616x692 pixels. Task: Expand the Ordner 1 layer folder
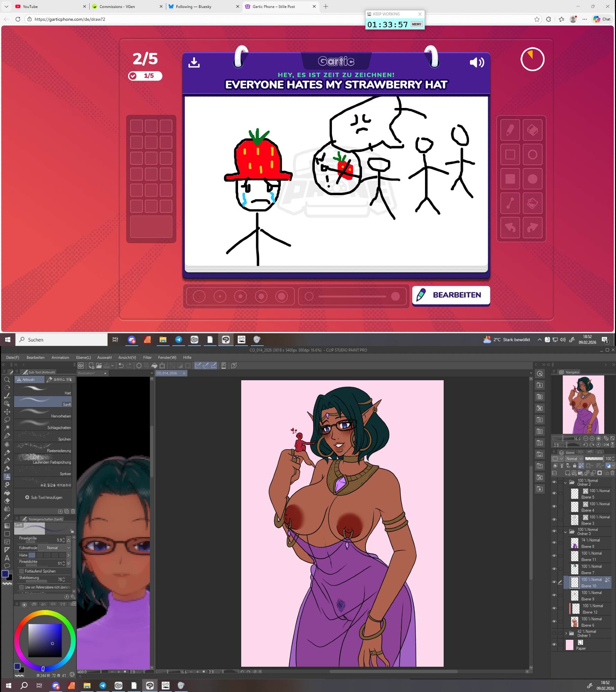click(566, 634)
